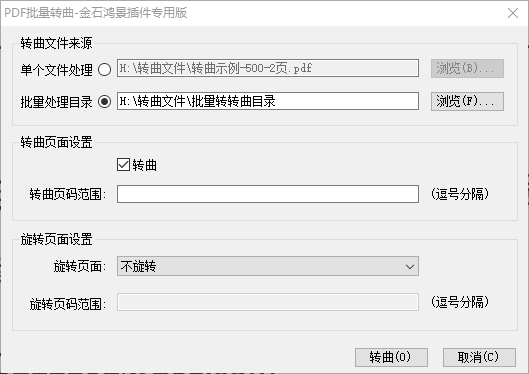Open the 旋转页面 dropdown showing 不旋转
This screenshot has height=374, width=529.
click(268, 266)
